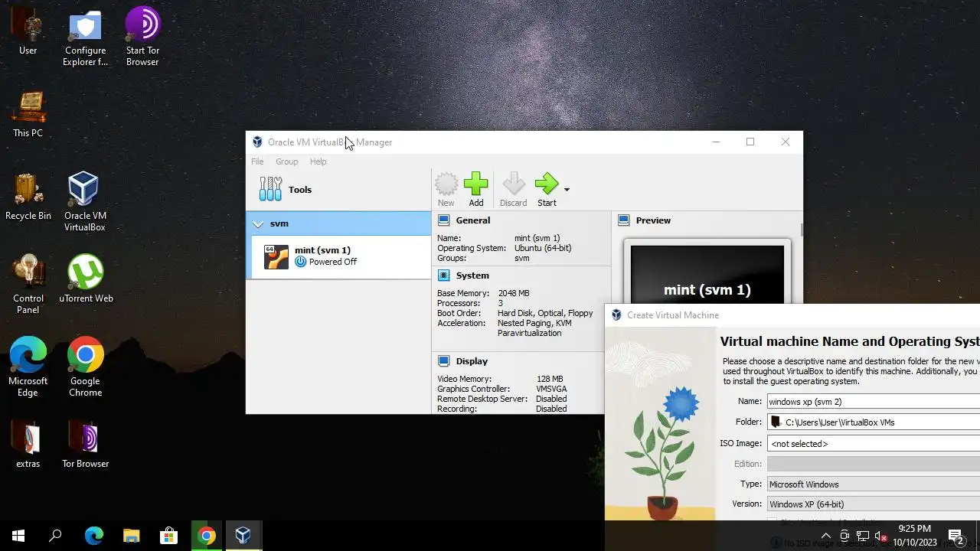
Task: Click the VirtualBox Manager details scrollbar
Action: tap(801, 230)
